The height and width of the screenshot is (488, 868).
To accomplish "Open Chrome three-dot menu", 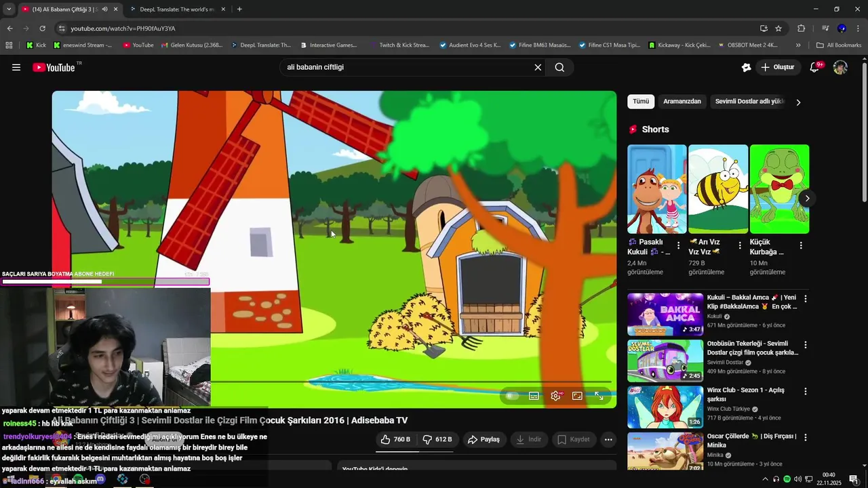I will point(859,28).
